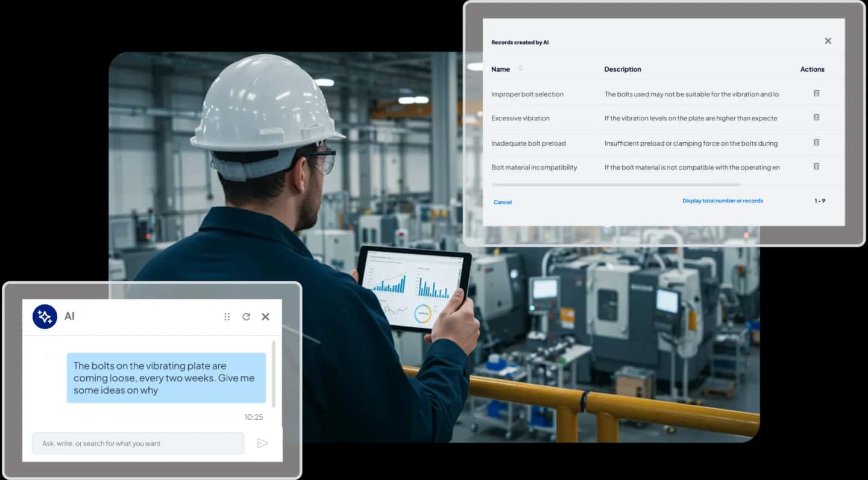This screenshot has width=868, height=480.
Task: Delete the Bolt material incompatibility record
Action: 816,166
